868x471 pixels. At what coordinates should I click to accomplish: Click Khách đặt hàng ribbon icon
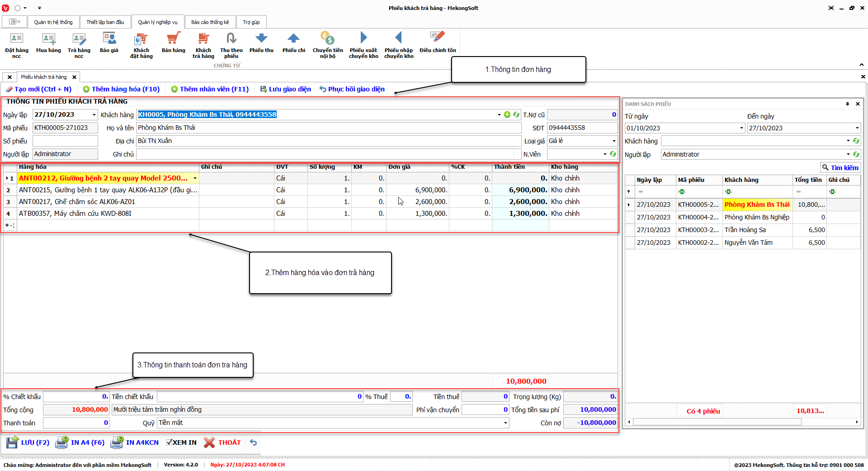[x=141, y=45]
